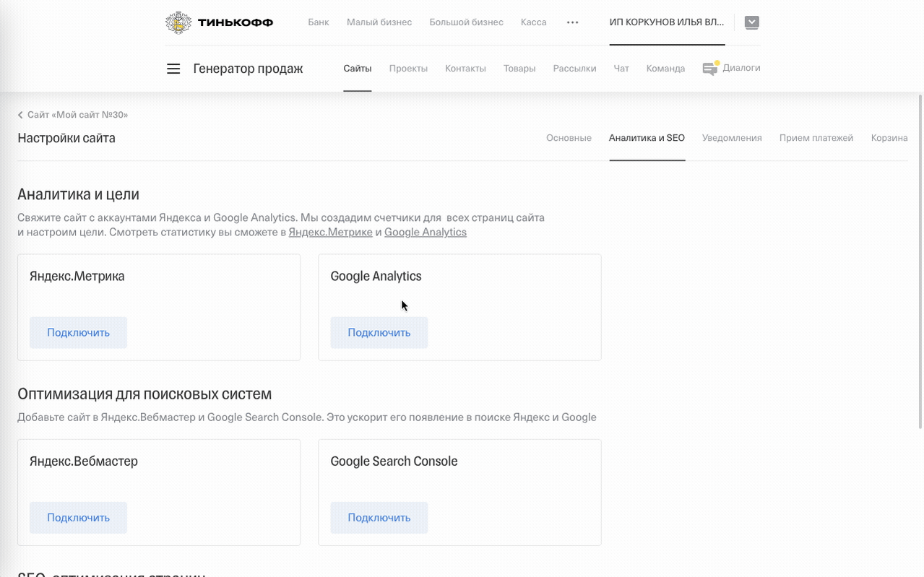Click the Dialogs chat bubble icon
Image resolution: width=924 pixels, height=577 pixels.
[710, 69]
